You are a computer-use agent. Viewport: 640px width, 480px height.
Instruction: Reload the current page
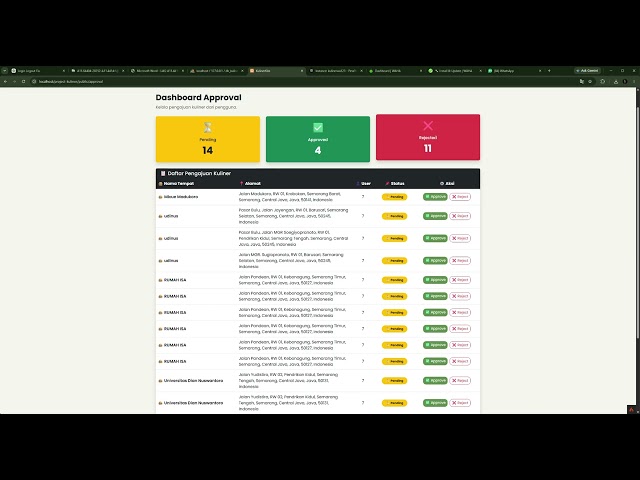click(x=24, y=82)
